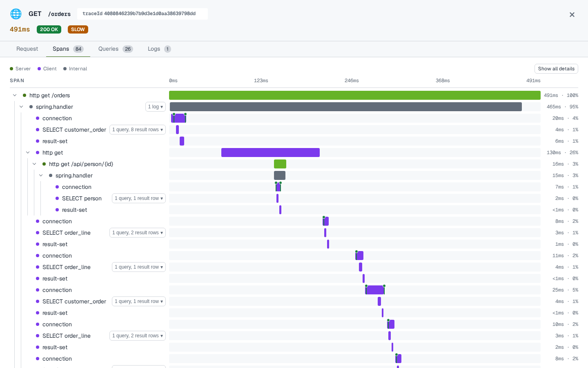The height and width of the screenshot is (368, 588).
Task: Click the 130ms · 26% duration value
Action: click(562, 153)
